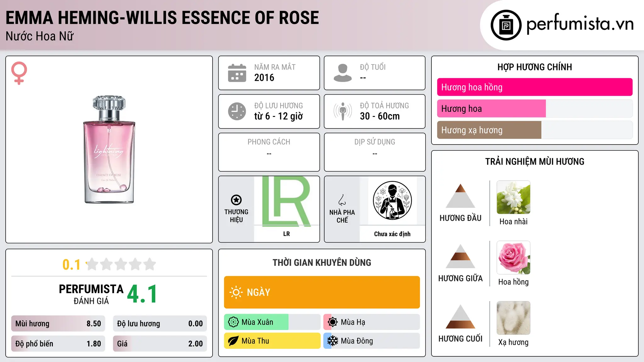Click the sillage icon beside Độ toả hương
644x362 pixels.
pyautogui.click(x=342, y=111)
